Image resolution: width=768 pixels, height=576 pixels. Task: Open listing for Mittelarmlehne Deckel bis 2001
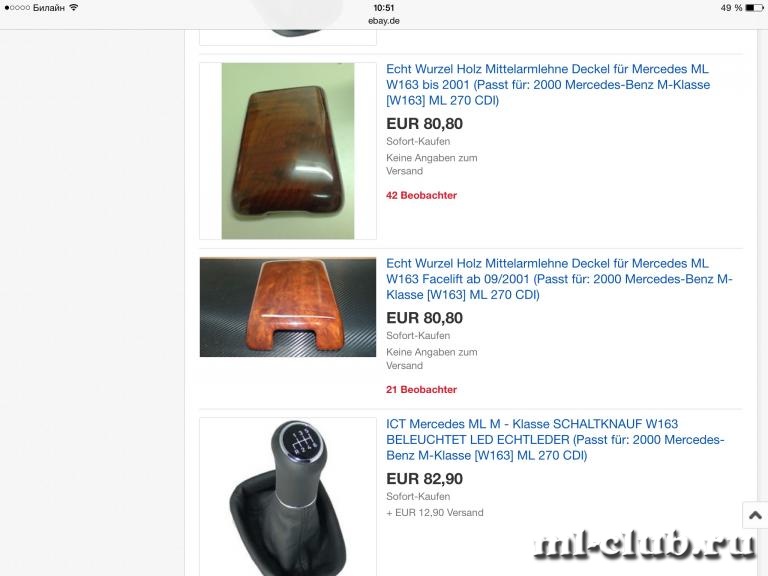pyautogui.click(x=548, y=85)
